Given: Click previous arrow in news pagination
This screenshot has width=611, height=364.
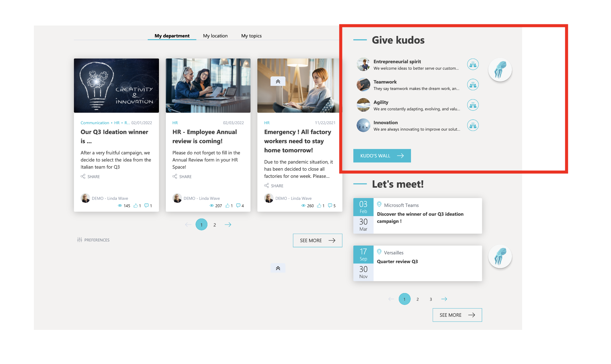Looking at the screenshot, I should pos(188,224).
